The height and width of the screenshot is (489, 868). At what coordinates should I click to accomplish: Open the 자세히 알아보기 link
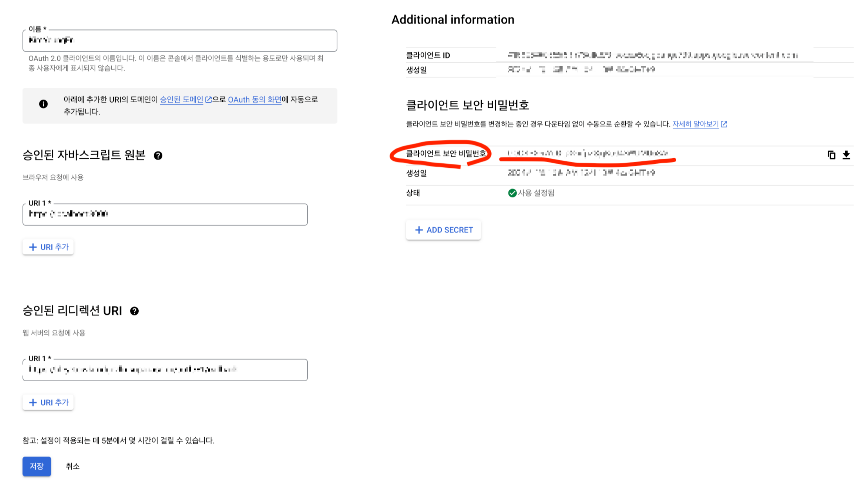click(695, 124)
